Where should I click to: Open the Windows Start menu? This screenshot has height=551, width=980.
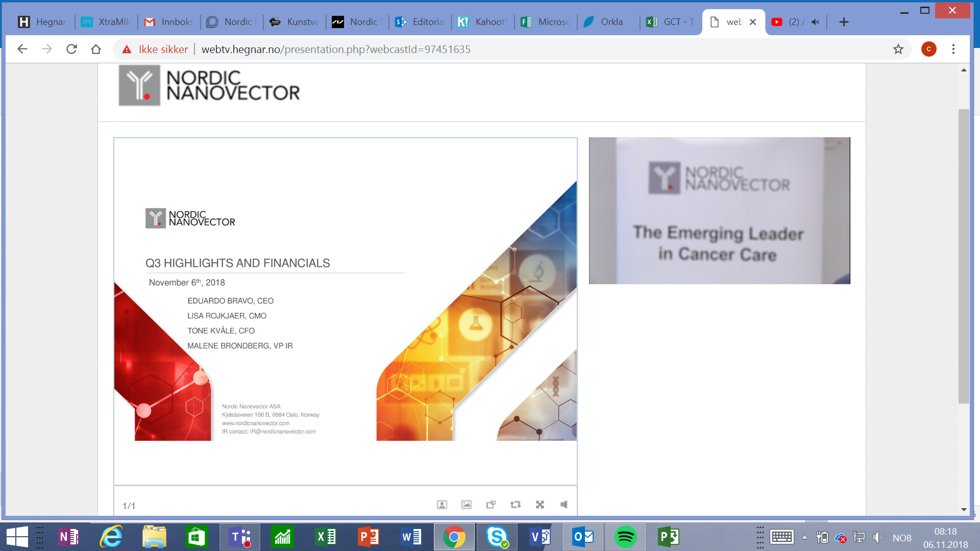pyautogui.click(x=17, y=537)
